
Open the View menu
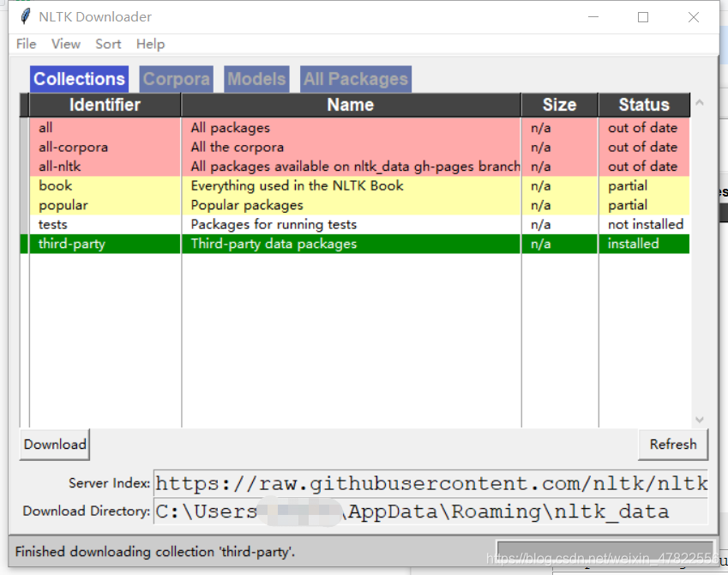[x=66, y=44]
